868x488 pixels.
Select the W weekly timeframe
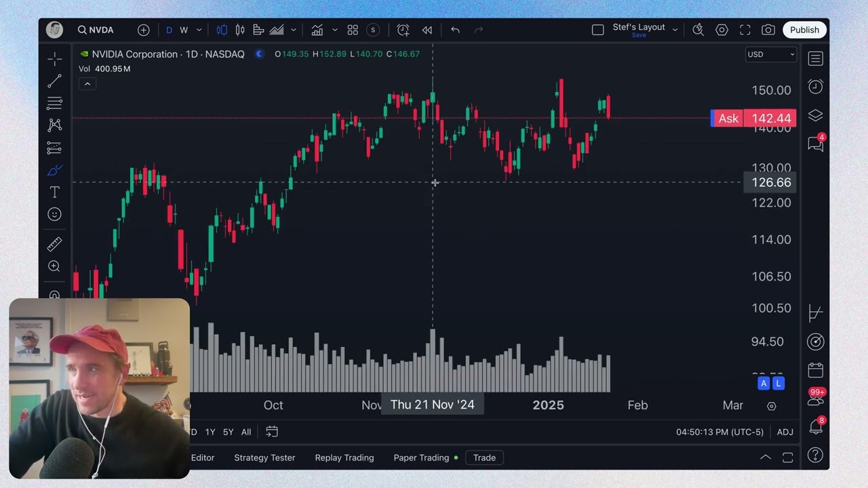(x=184, y=30)
